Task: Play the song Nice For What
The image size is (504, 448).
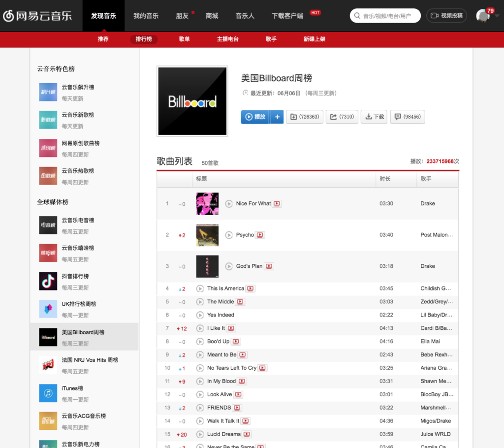Action: 228,204
